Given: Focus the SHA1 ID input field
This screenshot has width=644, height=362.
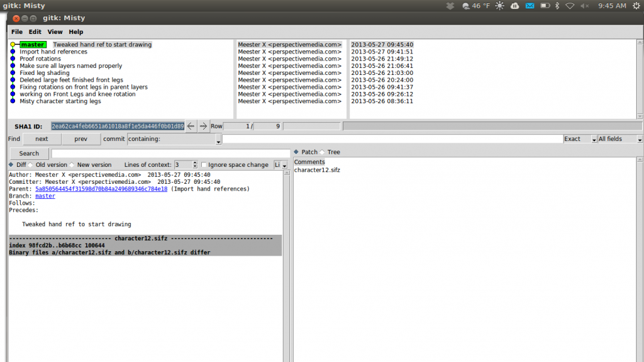Looking at the screenshot, I should click(x=118, y=127).
